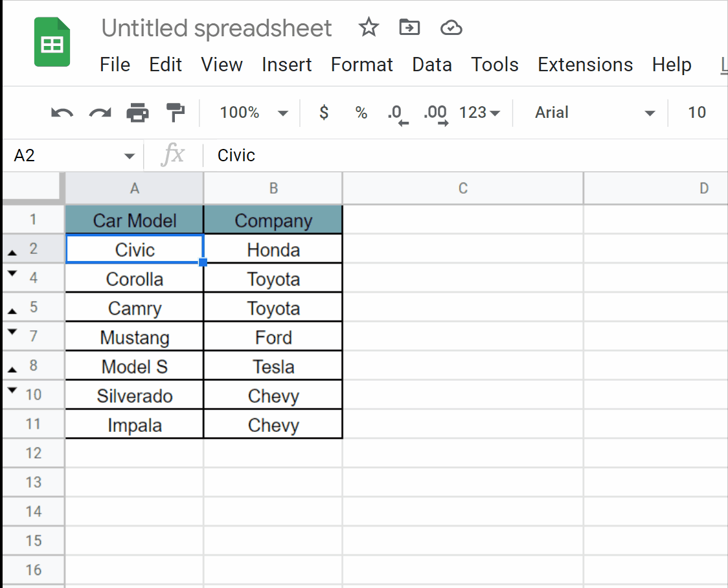Move spreadsheet to a folder

(409, 28)
